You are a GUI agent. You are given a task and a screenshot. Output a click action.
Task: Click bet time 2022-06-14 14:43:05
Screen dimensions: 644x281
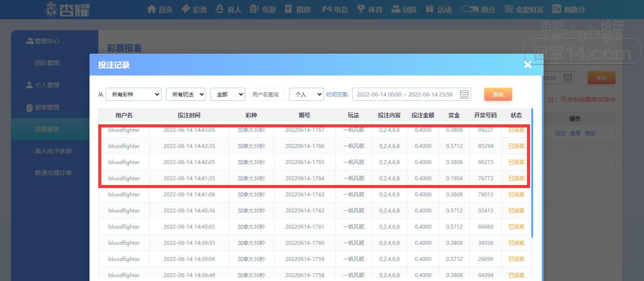coord(189,130)
